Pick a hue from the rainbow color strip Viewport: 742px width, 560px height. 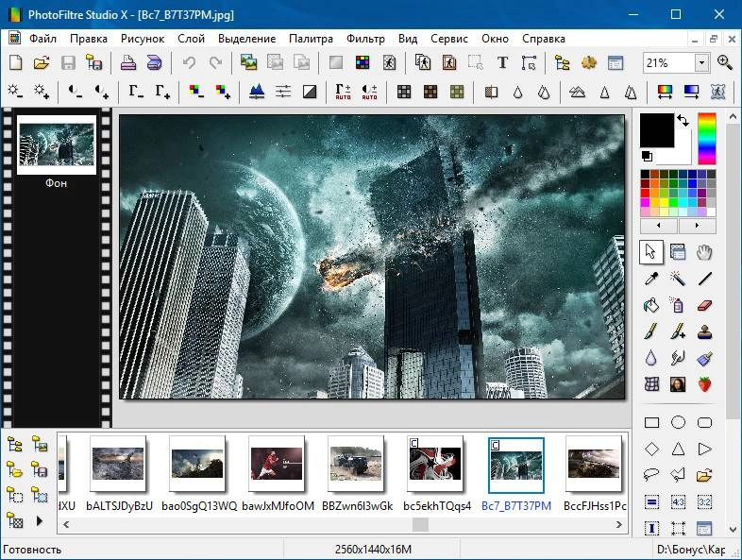(x=707, y=139)
